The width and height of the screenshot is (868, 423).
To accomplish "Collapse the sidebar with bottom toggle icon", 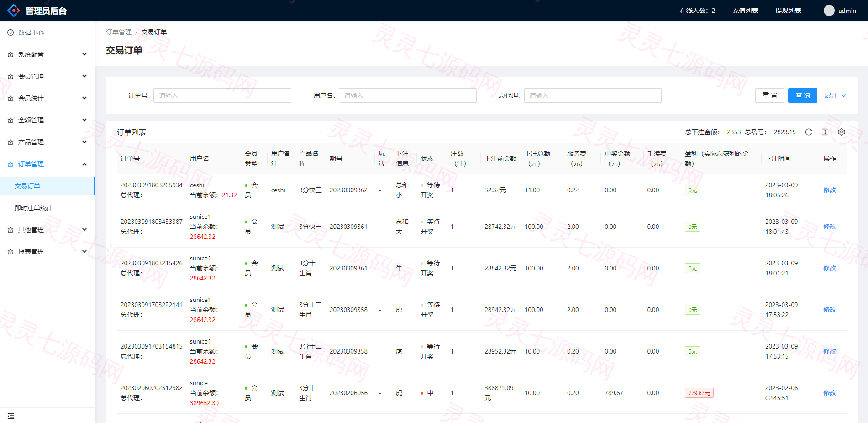I will click(11, 416).
